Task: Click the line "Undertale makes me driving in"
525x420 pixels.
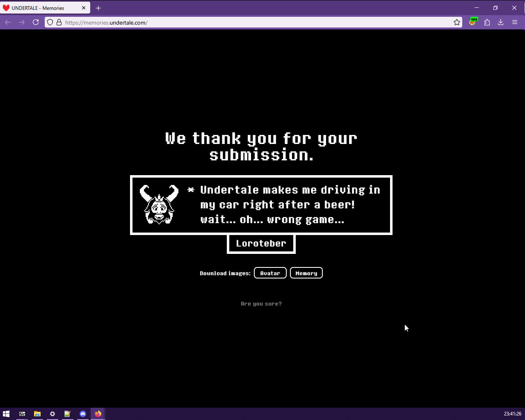Action: [x=290, y=190]
